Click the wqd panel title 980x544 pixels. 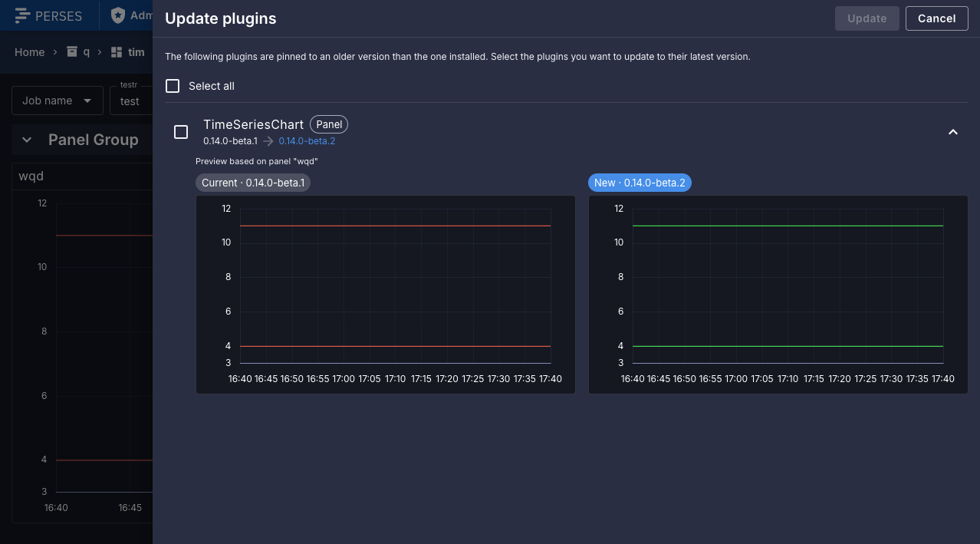tap(31, 176)
